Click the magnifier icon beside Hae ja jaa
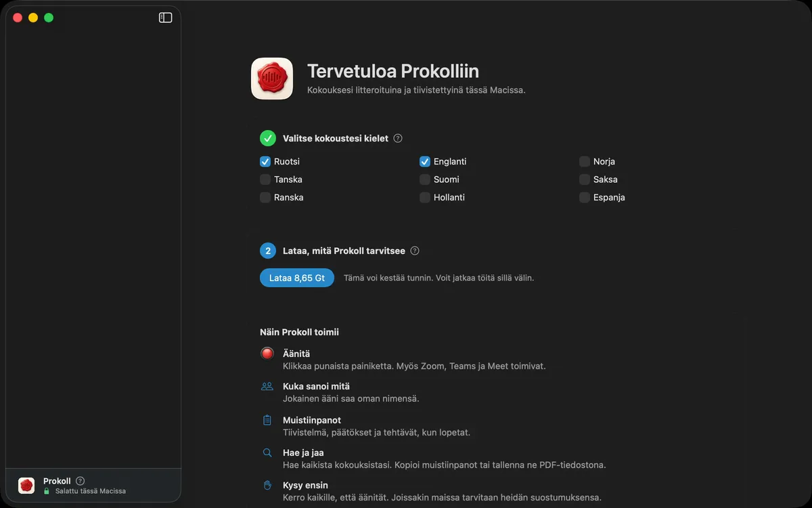Screen dimensions: 812x508 (267, 452)
